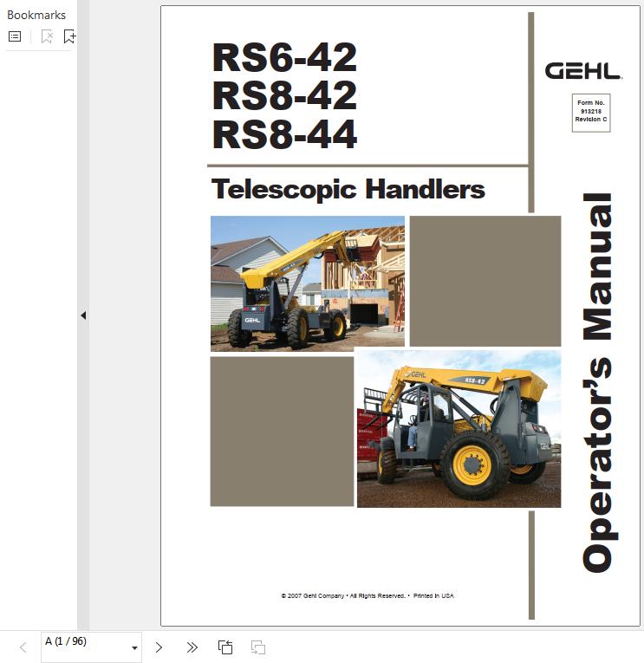Jump to the last page double arrow
Viewport: 644px width, 663px height.
click(192, 647)
